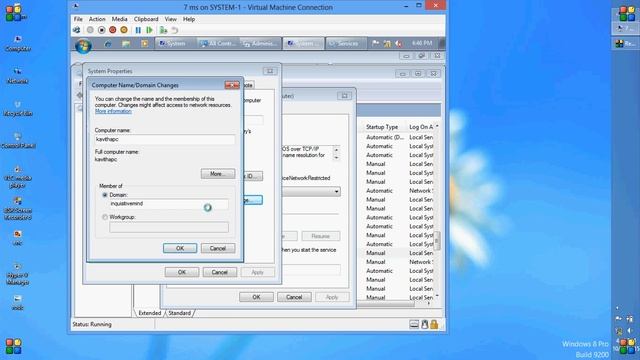Open the Media menu
Image resolution: width=640 pixels, height=360 pixels.
[120, 19]
